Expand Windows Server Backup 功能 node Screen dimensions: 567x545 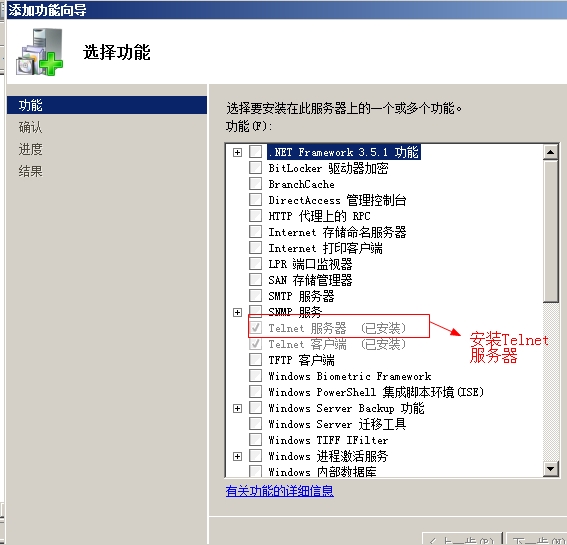[237, 408]
